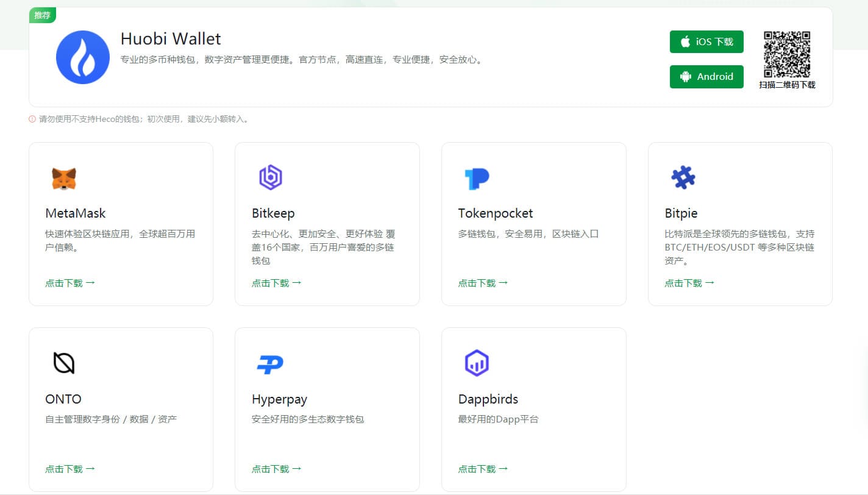Screen dimensions: 868x495
Task: Click the QR code to download
Action: point(788,55)
